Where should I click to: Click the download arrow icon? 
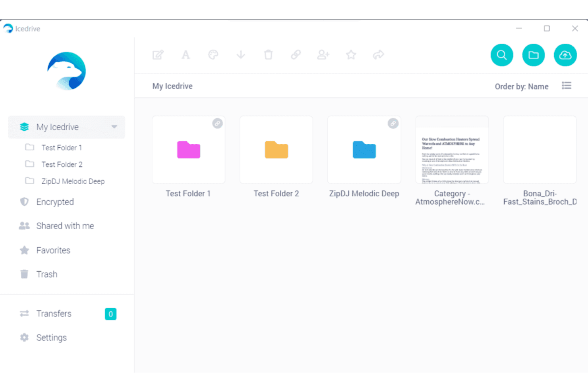[x=241, y=55]
